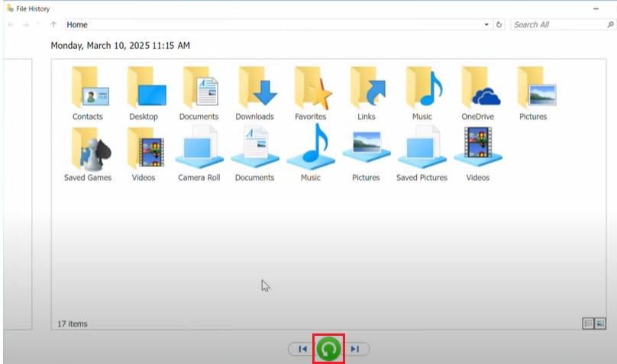The width and height of the screenshot is (617, 364).
Task: Click the forward navigation arrow
Action: click(x=25, y=24)
